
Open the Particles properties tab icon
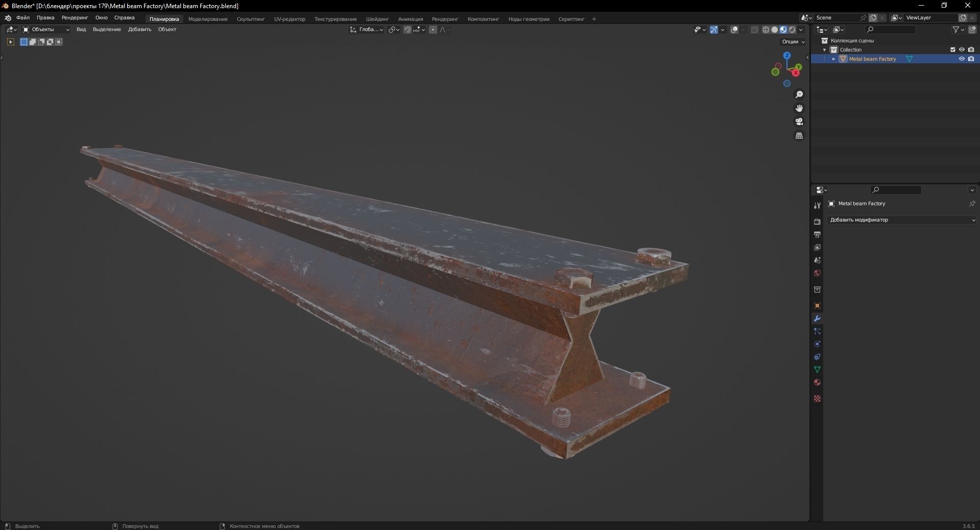(817, 331)
